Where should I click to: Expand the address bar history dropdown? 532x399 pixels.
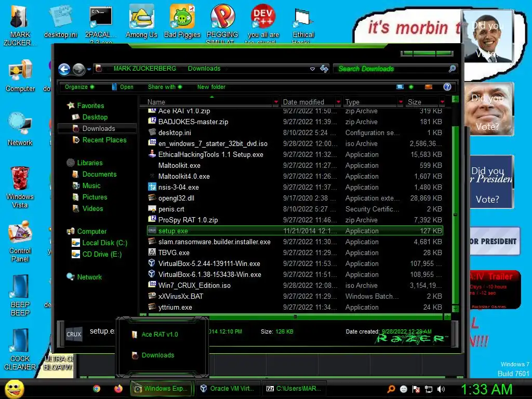pos(312,69)
